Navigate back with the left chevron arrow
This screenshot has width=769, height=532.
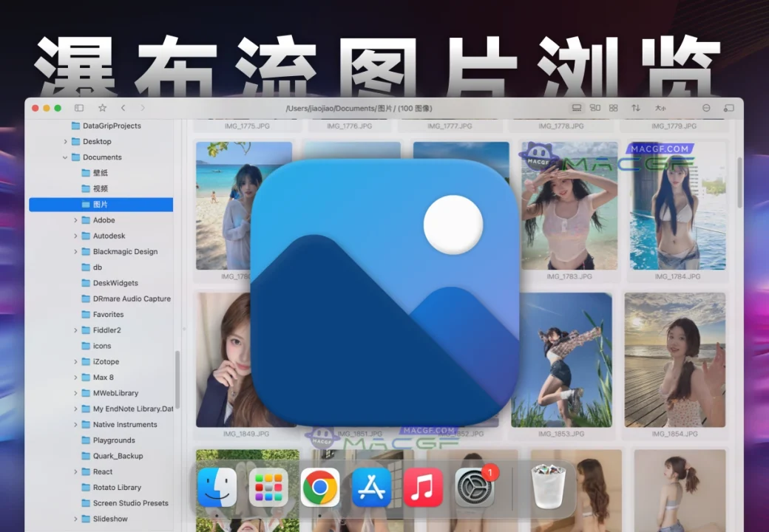[x=123, y=108]
